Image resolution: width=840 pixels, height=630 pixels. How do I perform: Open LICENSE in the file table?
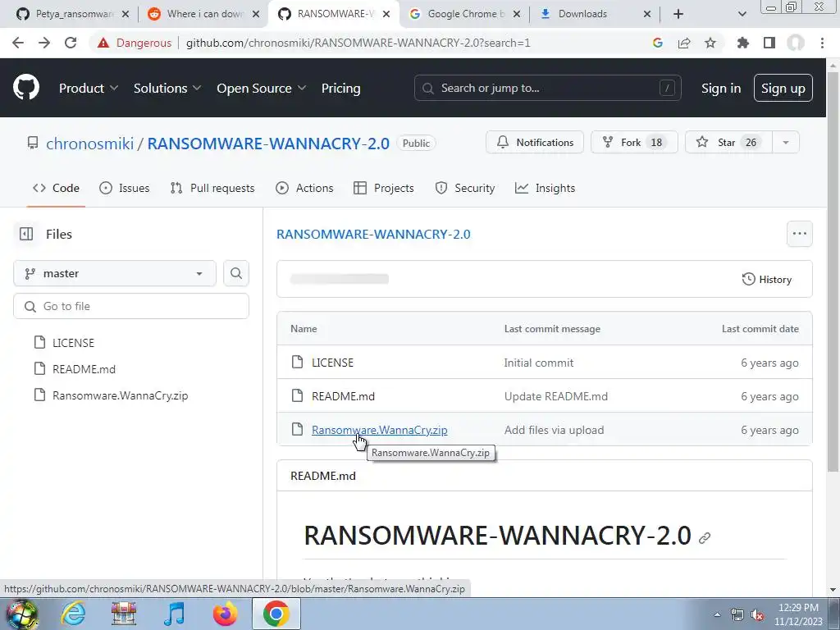[333, 363]
